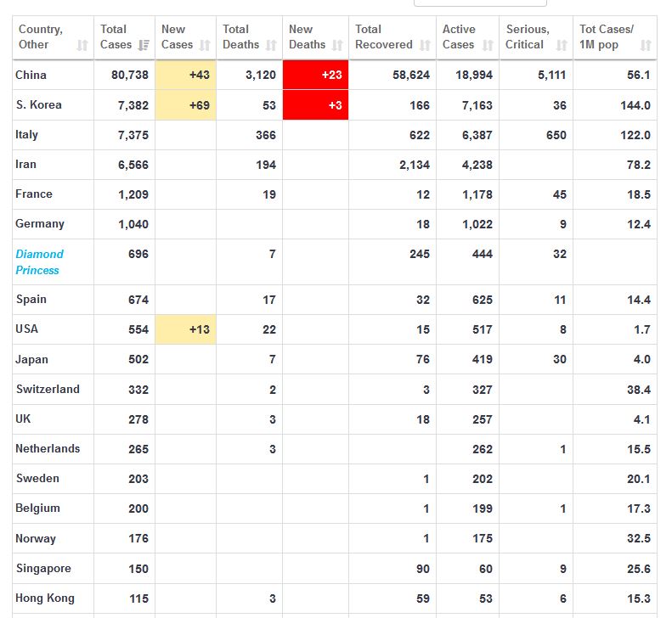Click USA's yellow +13 New Cases cell
The width and height of the screenshot is (672, 618).
pos(185,329)
